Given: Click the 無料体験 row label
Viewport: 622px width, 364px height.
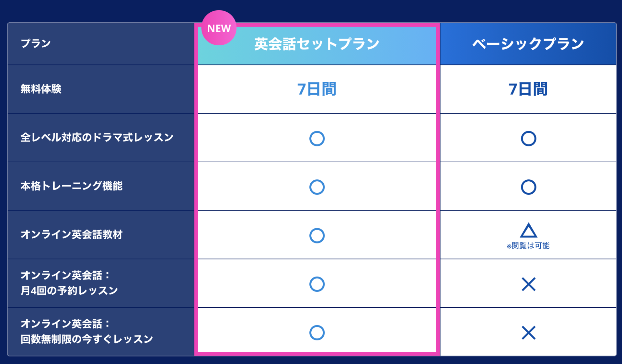Looking at the screenshot, I should coord(41,89).
